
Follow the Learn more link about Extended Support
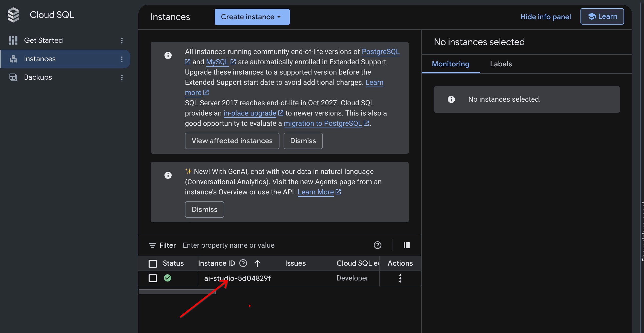click(374, 82)
